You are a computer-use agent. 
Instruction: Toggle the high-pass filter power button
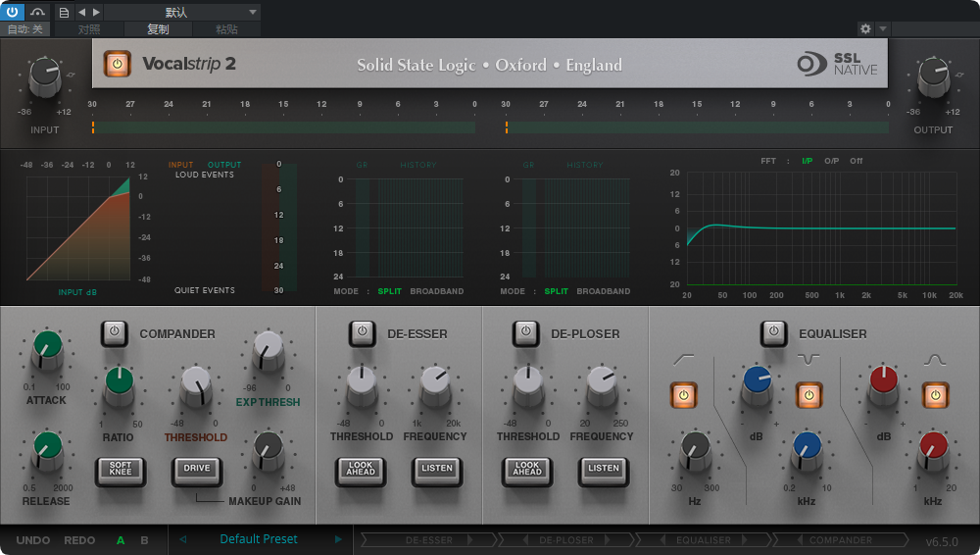(684, 395)
